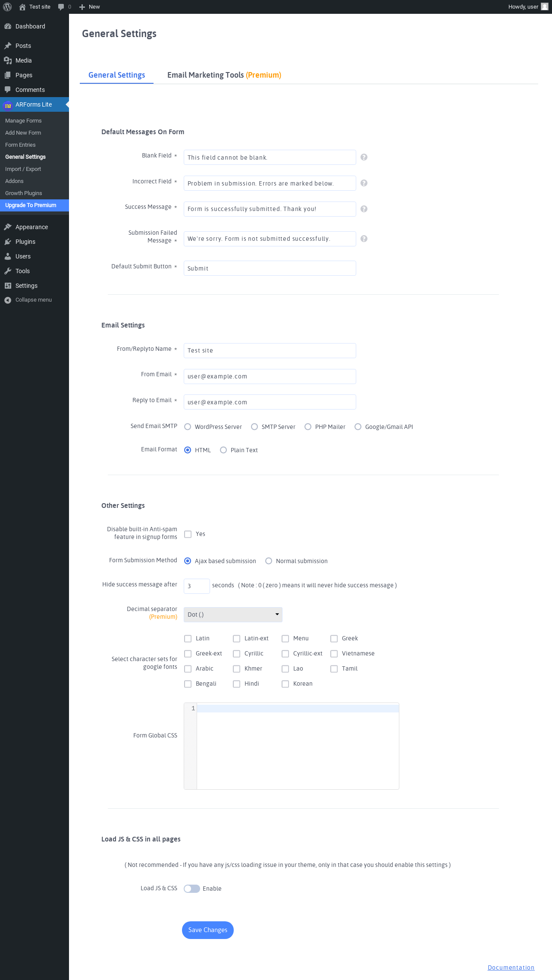Click the Tools wrench icon
The width and height of the screenshot is (552, 980).
[8, 271]
